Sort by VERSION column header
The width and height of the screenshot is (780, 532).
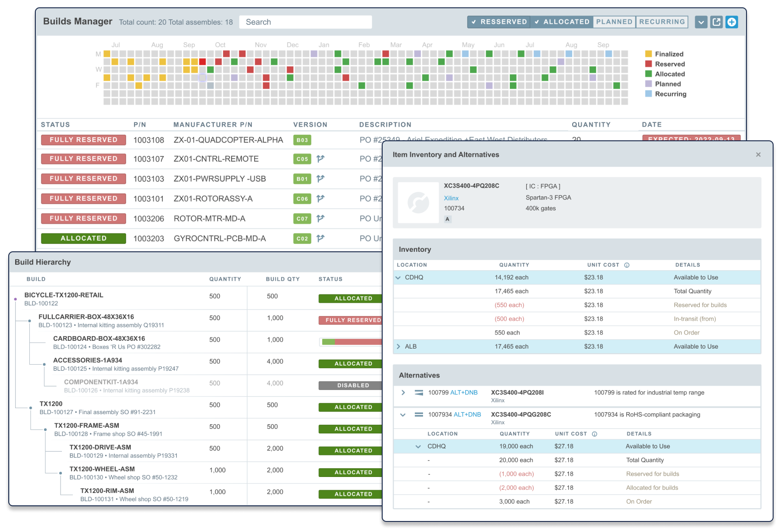[x=310, y=125]
